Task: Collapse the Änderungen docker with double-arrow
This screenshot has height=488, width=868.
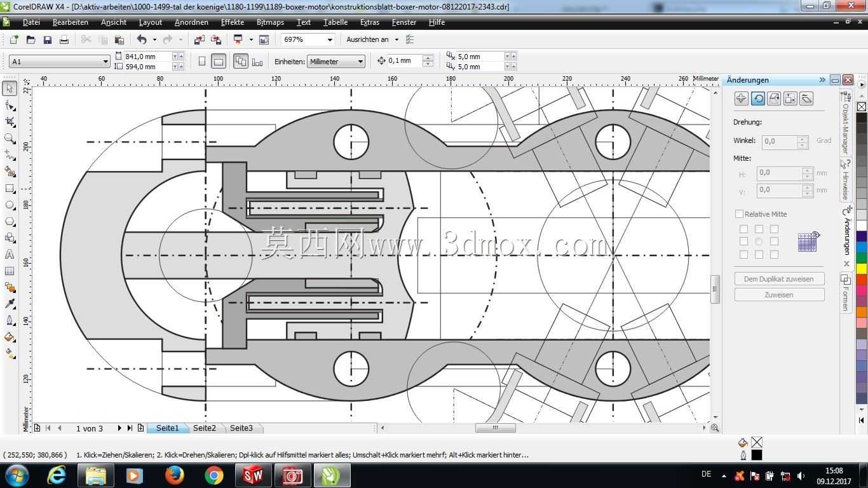Action: tap(822, 80)
